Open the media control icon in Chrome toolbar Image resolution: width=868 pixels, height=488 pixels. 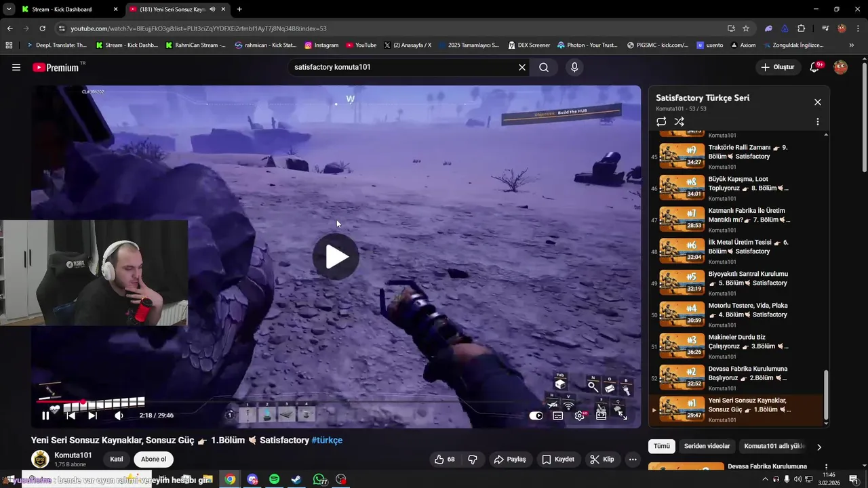pyautogui.click(x=825, y=28)
